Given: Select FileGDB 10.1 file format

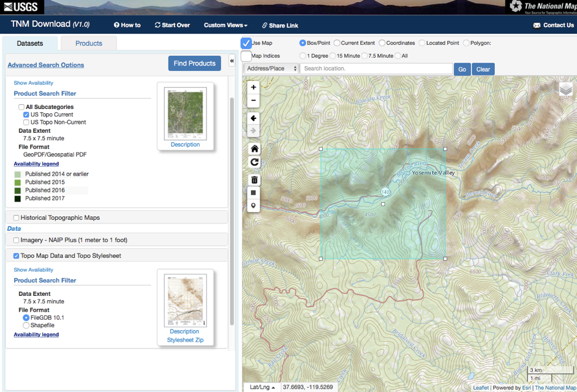Looking at the screenshot, I should (26, 318).
